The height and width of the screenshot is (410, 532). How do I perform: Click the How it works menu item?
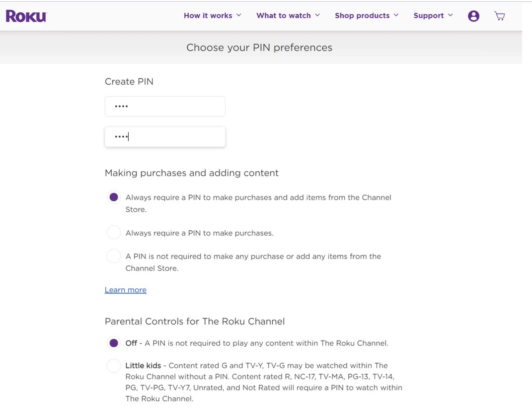pos(208,16)
